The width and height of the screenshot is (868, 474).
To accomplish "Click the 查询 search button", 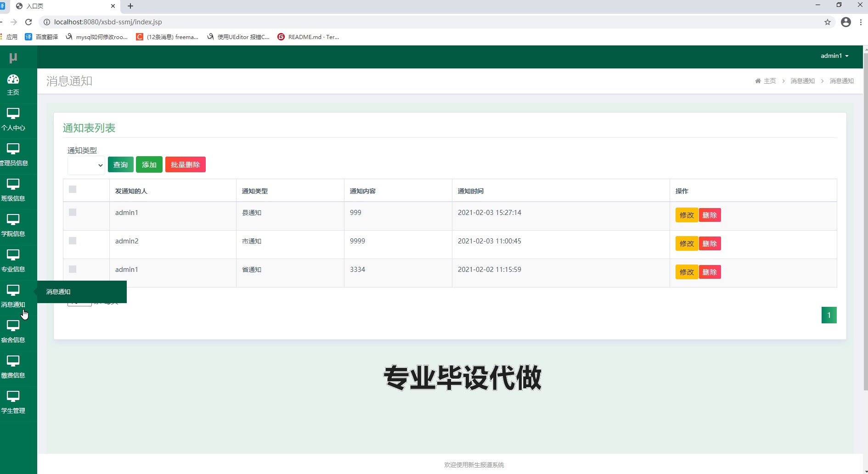I will tap(120, 164).
